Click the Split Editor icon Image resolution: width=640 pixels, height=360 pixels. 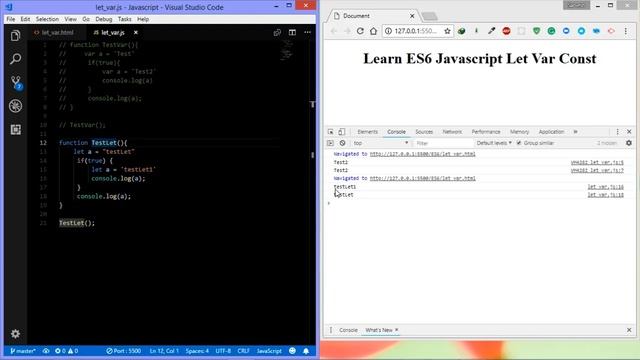click(x=292, y=32)
